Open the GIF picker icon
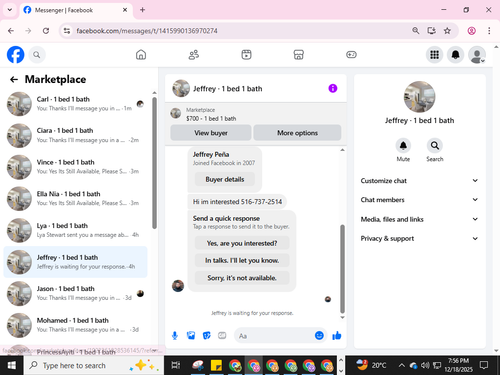 tap(222, 335)
